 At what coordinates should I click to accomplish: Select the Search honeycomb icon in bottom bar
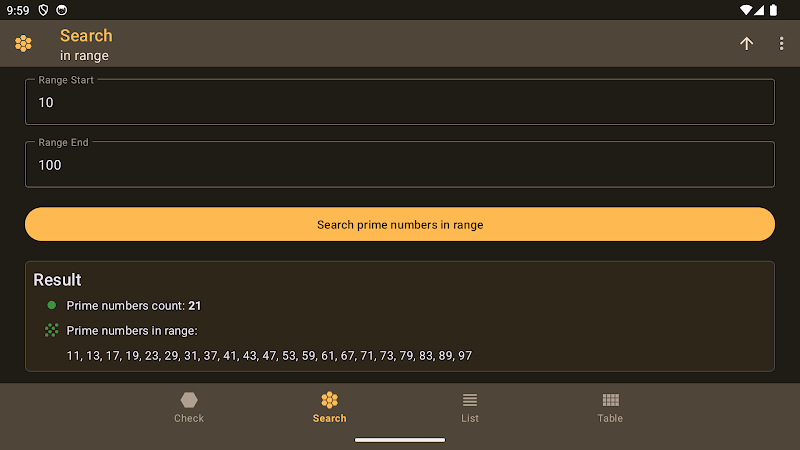[330, 399]
